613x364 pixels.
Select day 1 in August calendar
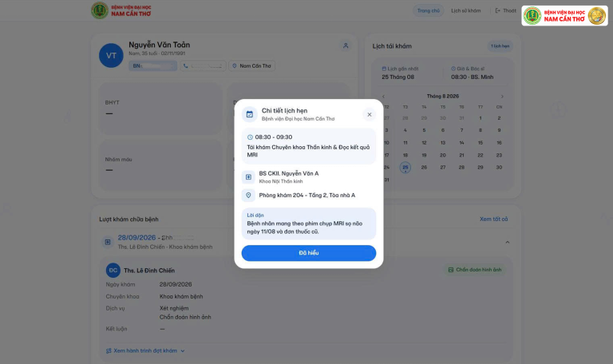480,118
